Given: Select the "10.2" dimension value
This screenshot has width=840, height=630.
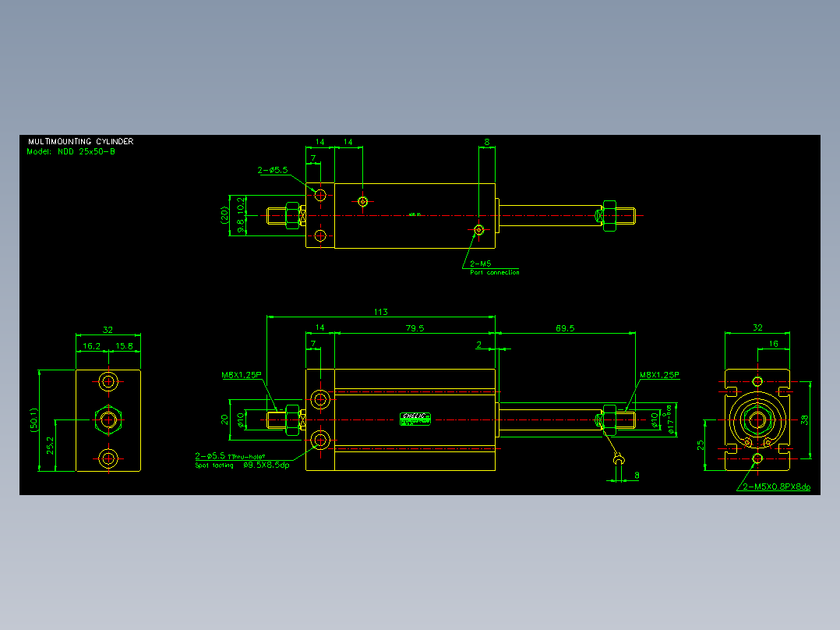Looking at the screenshot, I should [x=241, y=205].
